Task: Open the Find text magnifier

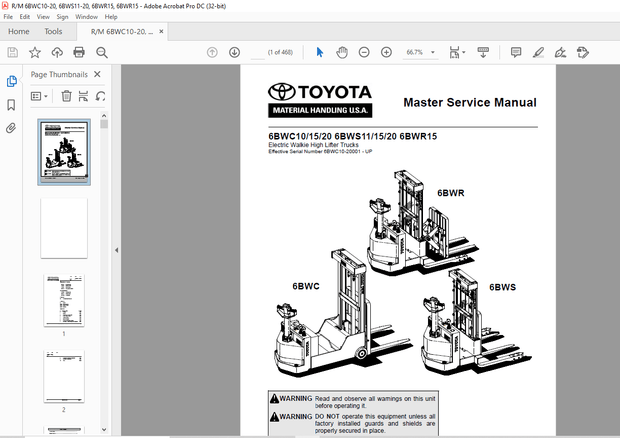Action: (x=102, y=52)
